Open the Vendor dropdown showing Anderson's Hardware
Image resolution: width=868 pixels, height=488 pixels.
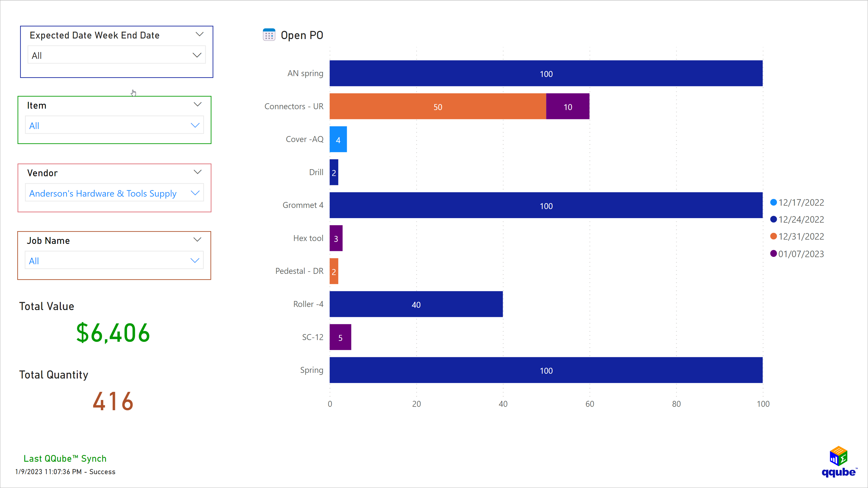114,193
